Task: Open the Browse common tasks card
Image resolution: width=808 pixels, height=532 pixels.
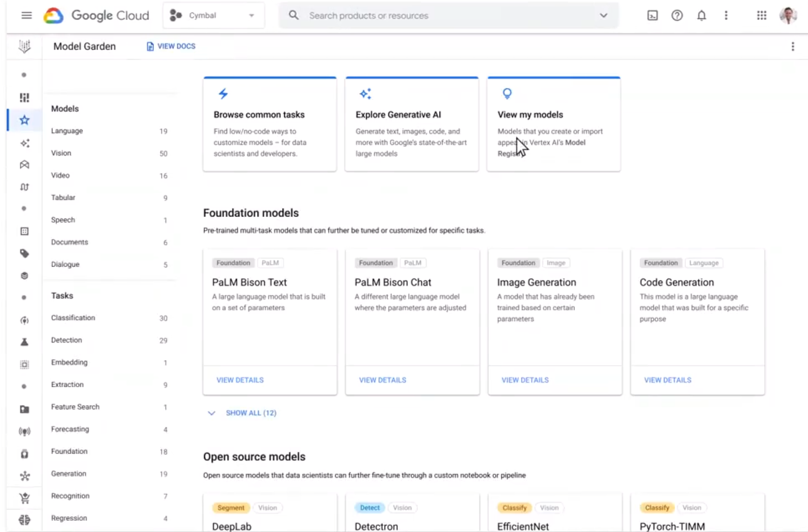Action: click(x=270, y=124)
